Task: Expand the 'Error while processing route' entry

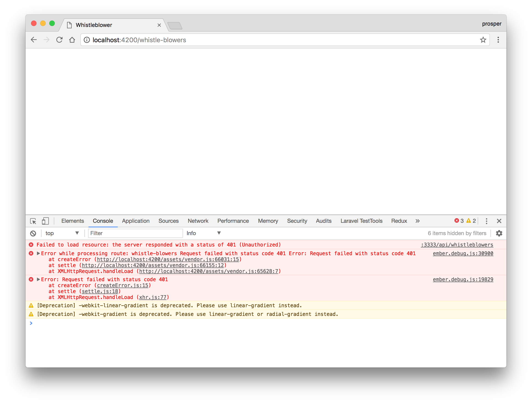Action: [38, 253]
